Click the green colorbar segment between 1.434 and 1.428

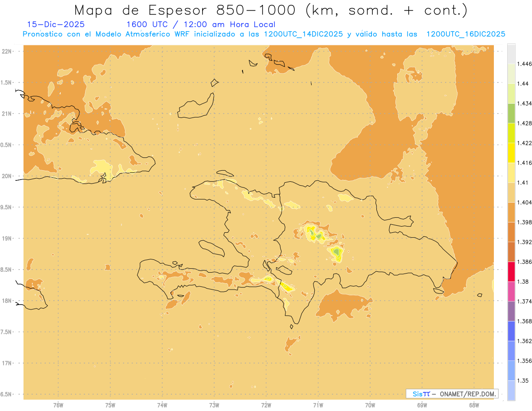(x=511, y=113)
